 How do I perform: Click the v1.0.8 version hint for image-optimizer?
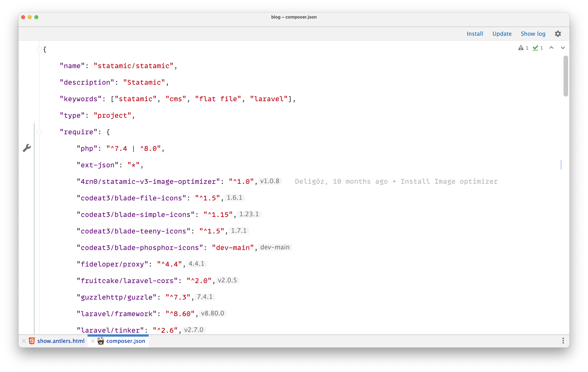coord(270,181)
